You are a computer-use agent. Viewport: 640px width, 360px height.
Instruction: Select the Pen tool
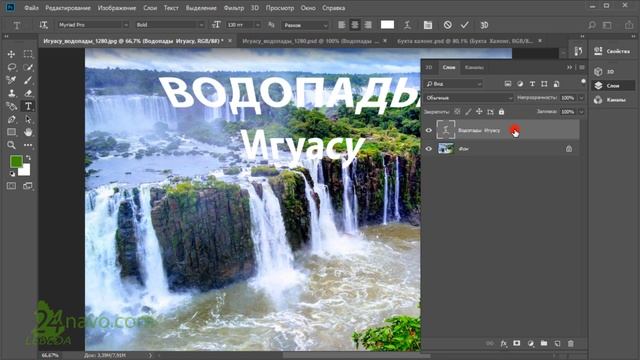point(11,119)
